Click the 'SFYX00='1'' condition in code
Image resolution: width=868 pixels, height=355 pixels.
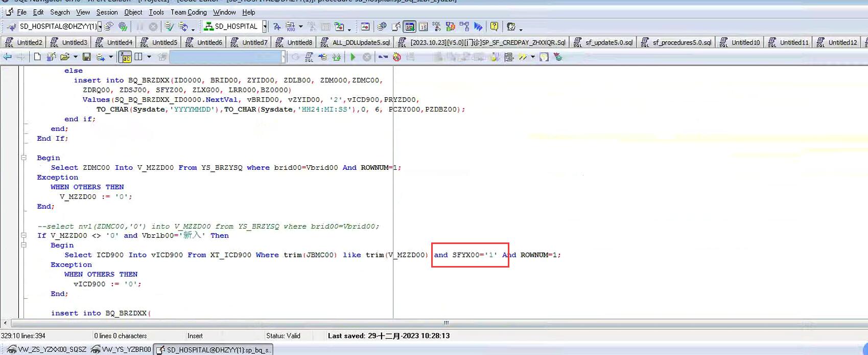(x=475, y=255)
